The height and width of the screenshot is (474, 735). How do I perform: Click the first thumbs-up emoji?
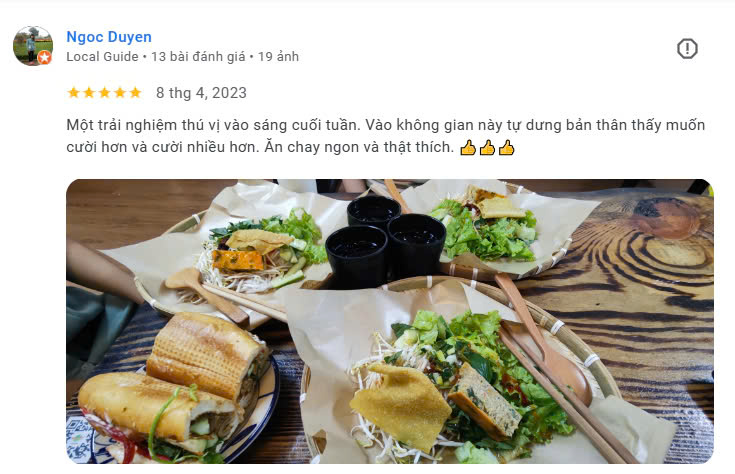[x=468, y=148]
